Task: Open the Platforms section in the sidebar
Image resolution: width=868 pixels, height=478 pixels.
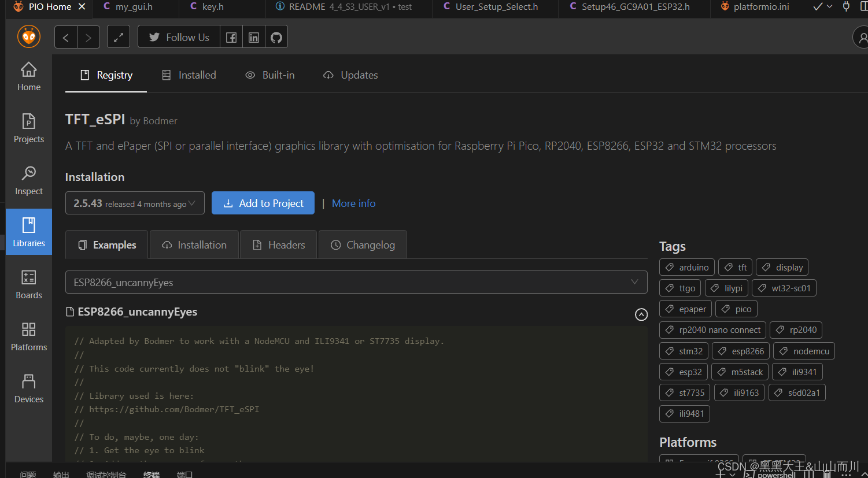Action: click(x=28, y=336)
